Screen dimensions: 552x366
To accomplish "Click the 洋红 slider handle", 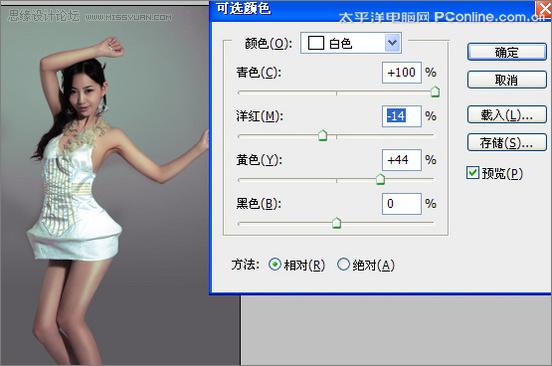I will coord(322,135).
